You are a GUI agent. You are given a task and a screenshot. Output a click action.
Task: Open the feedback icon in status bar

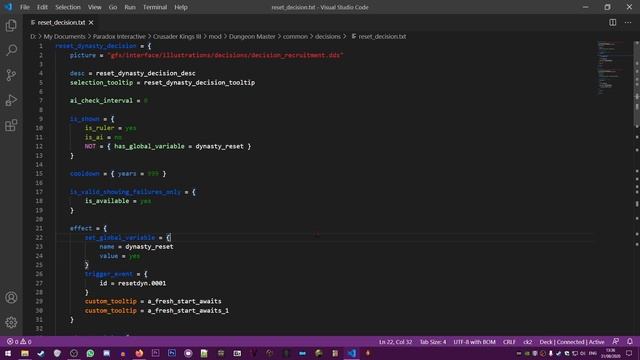click(616, 342)
